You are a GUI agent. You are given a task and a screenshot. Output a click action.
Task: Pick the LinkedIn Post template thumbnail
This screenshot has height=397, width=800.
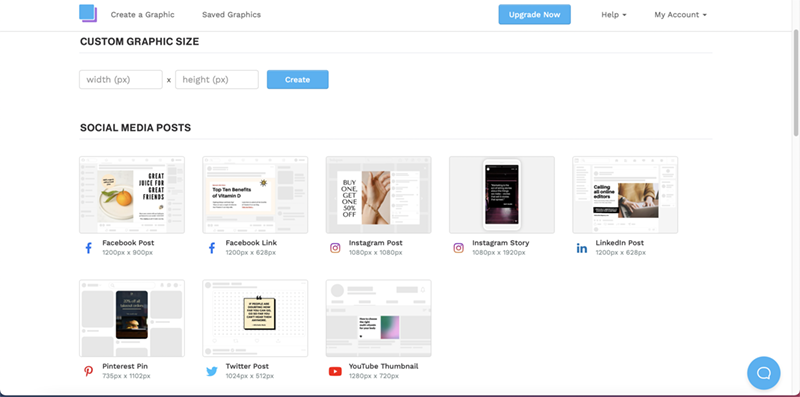click(626, 195)
